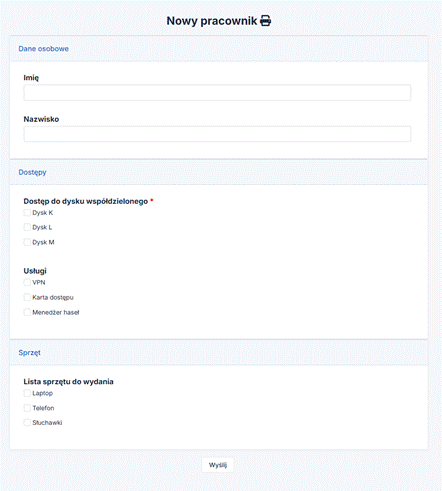Click the Nowy pracownik page title
This screenshot has width=442, height=491.
click(x=212, y=21)
